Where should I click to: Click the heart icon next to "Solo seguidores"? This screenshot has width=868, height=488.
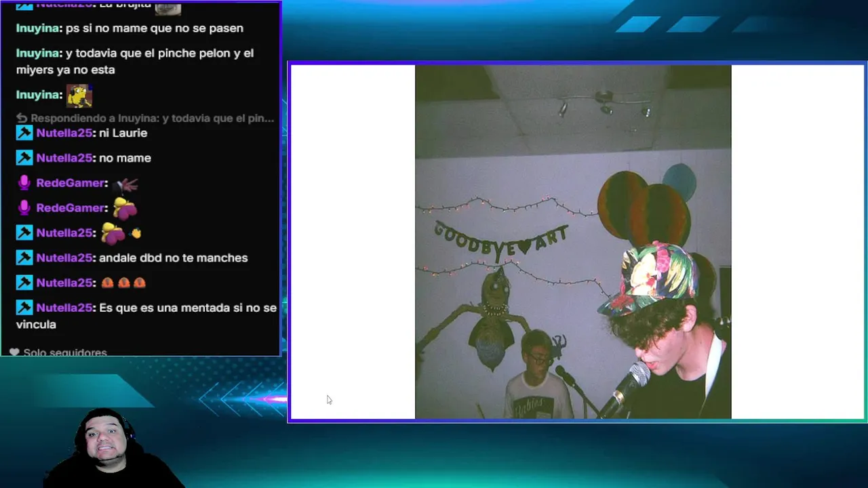coord(14,352)
